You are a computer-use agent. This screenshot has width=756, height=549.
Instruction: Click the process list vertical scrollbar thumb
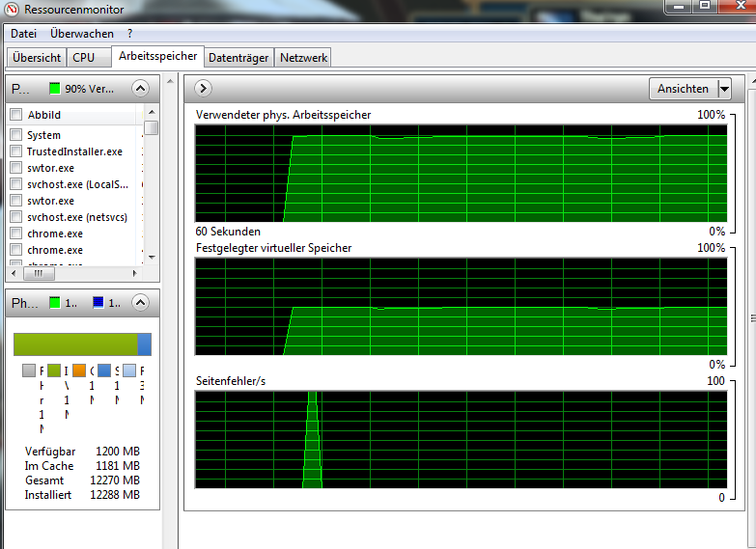tap(152, 127)
